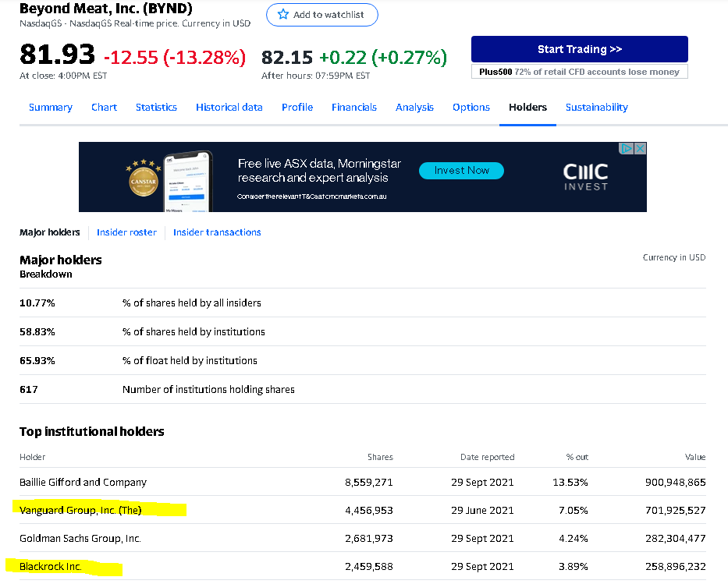Go to the Profile tab
728x584 pixels.
(x=297, y=107)
